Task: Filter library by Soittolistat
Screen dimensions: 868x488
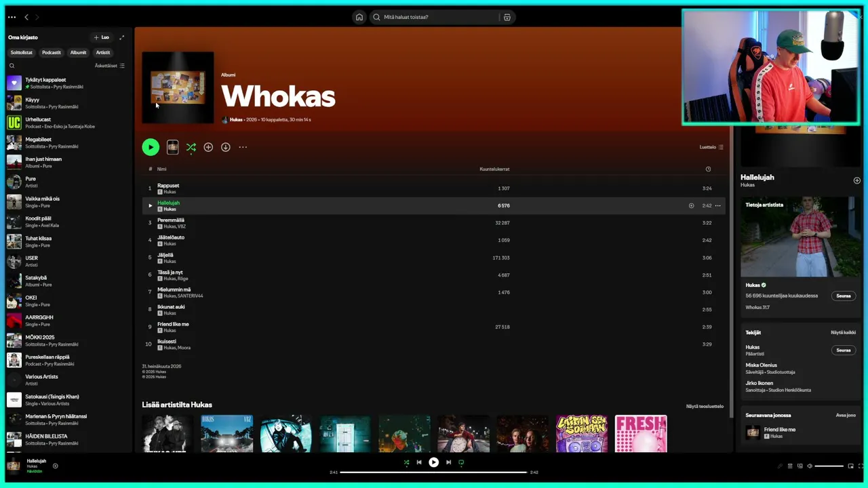Action: pyautogui.click(x=22, y=52)
